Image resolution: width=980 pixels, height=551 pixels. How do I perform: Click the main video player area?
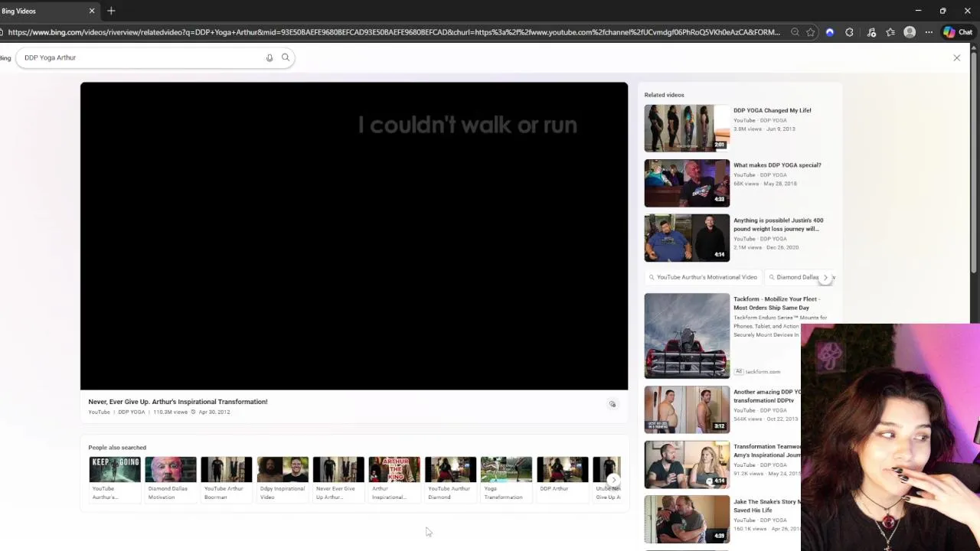354,236
